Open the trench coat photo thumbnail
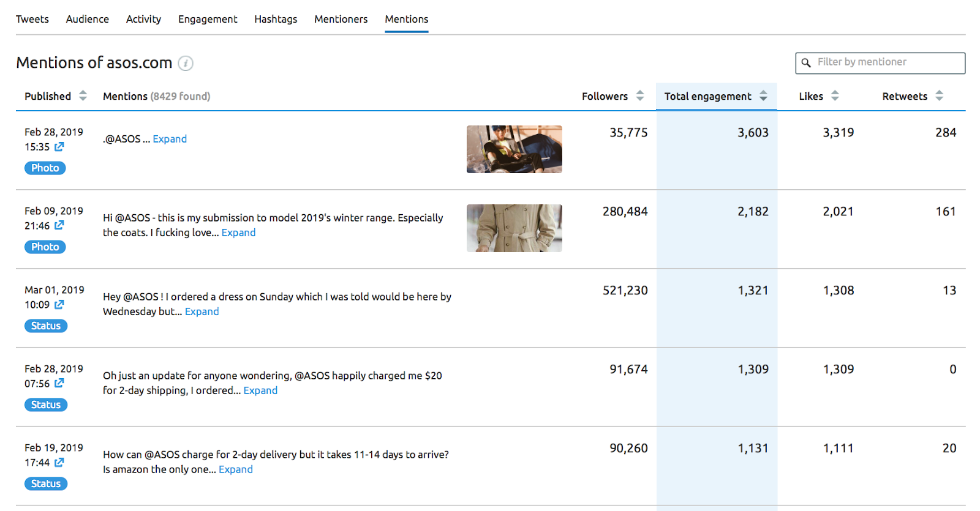Viewport: 980px width, 511px height. click(514, 228)
